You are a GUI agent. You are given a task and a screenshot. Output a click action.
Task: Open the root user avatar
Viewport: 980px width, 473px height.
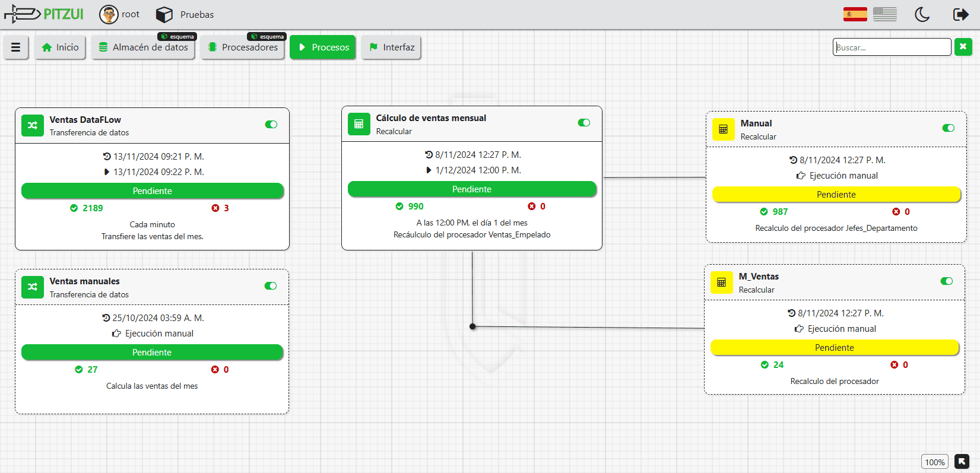109,14
